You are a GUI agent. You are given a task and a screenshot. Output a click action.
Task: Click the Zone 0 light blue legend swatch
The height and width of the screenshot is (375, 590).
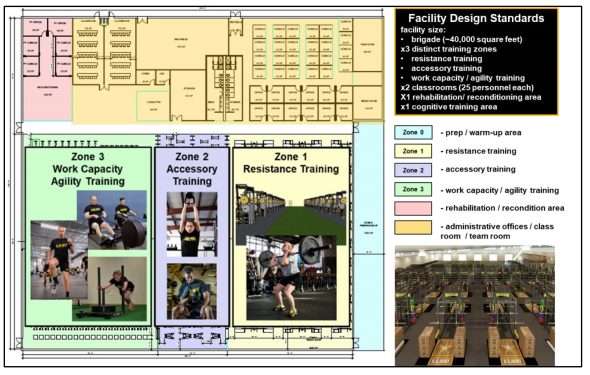[413, 132]
